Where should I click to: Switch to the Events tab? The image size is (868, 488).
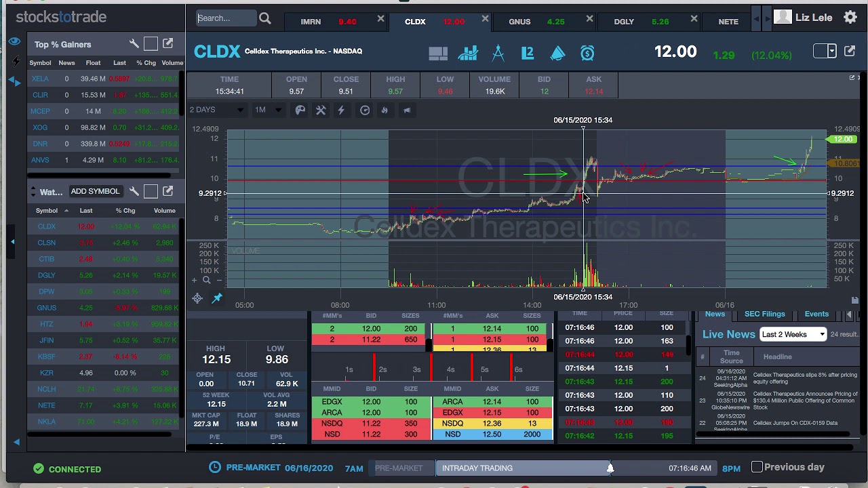(x=816, y=314)
